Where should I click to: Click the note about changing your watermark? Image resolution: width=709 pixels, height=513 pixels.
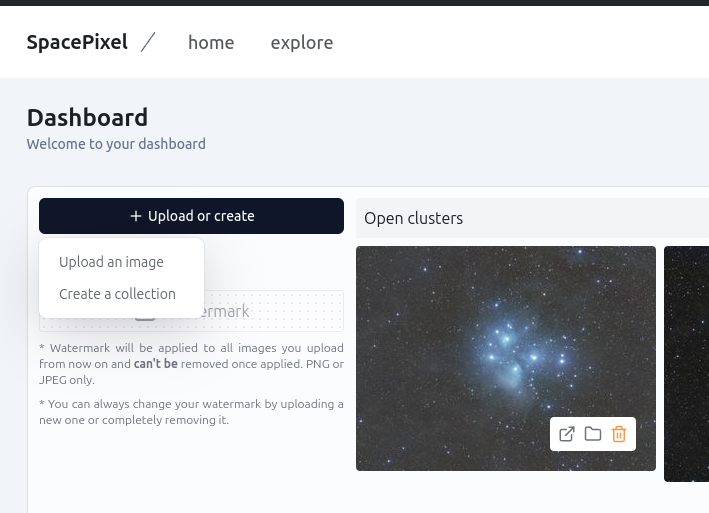[191, 412]
